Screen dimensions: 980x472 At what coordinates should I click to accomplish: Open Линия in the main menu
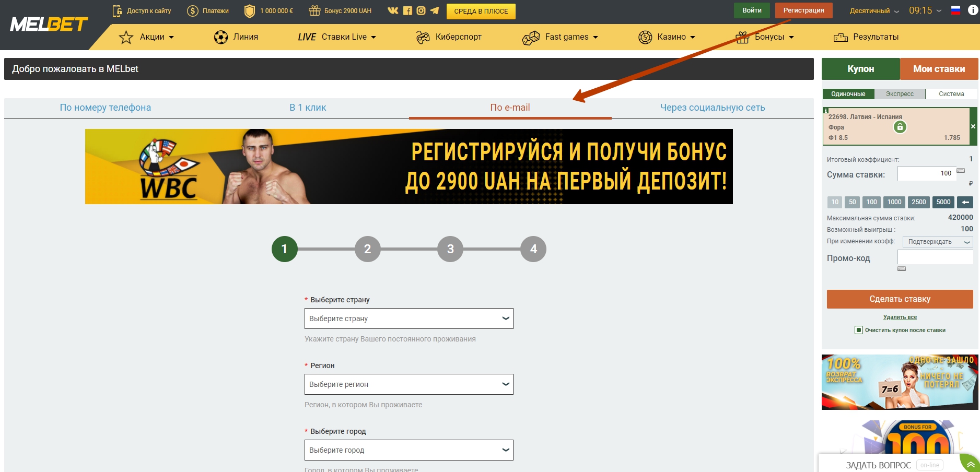point(246,37)
